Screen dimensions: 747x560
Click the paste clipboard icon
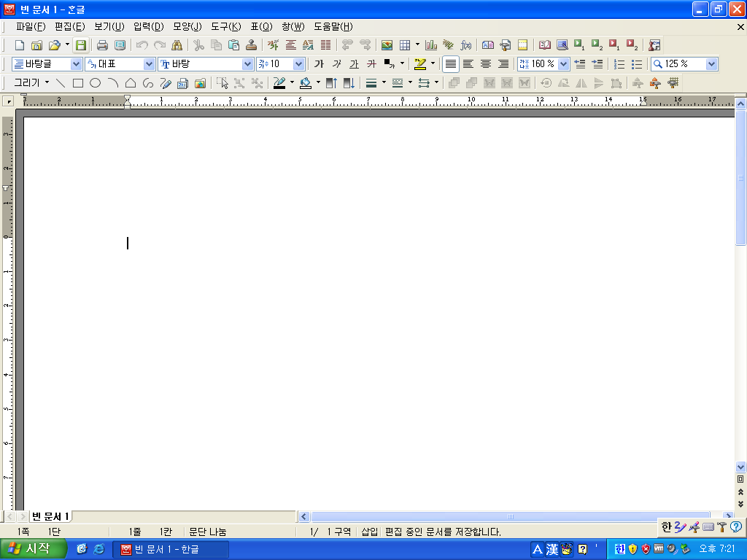point(234,45)
